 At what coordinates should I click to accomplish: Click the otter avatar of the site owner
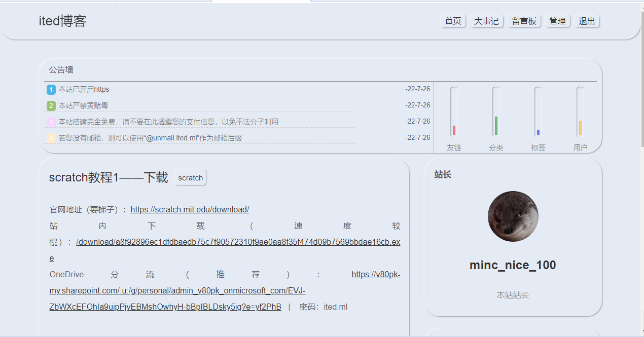tap(513, 216)
